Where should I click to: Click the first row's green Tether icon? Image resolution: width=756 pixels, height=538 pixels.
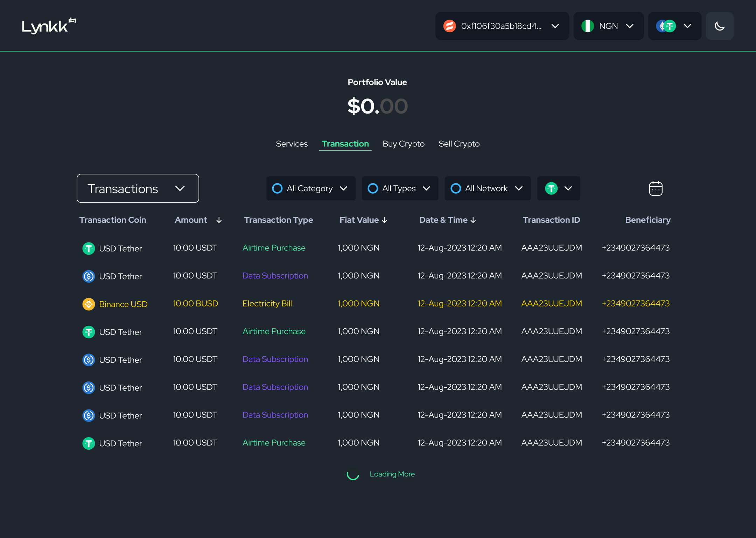click(x=89, y=248)
